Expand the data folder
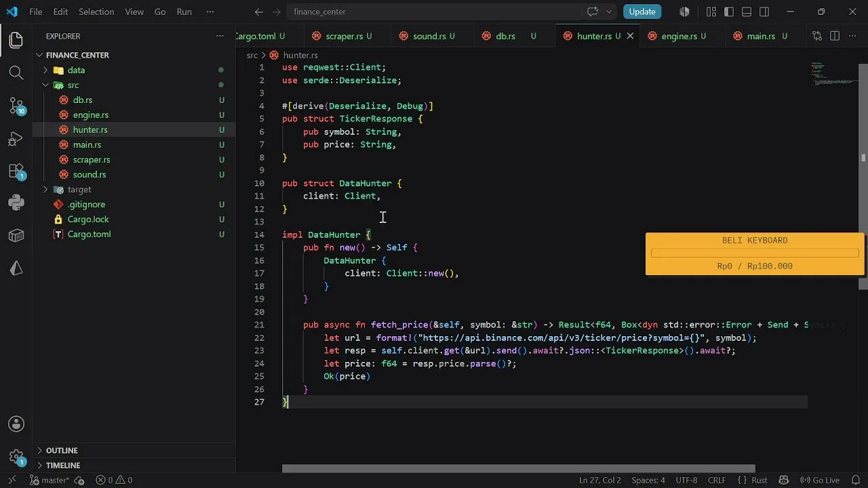 [x=45, y=70]
